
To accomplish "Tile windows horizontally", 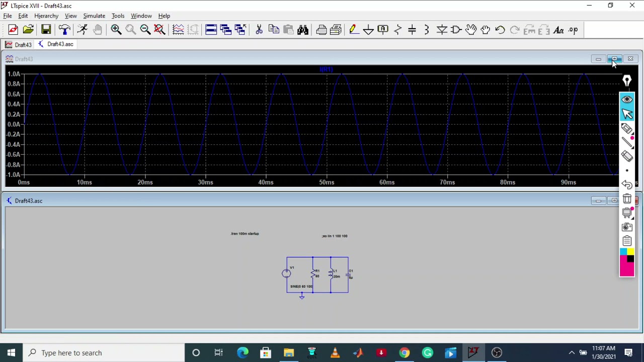I will tap(211, 30).
